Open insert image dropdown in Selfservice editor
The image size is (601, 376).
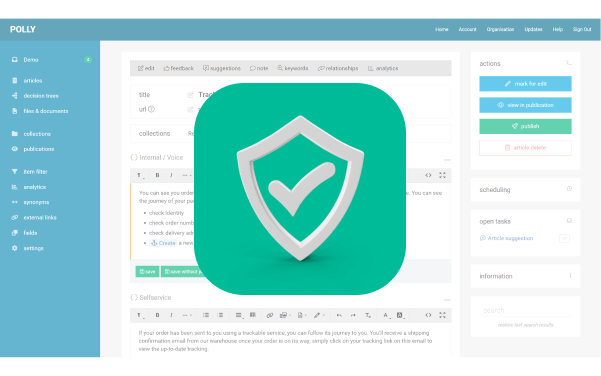click(285, 315)
